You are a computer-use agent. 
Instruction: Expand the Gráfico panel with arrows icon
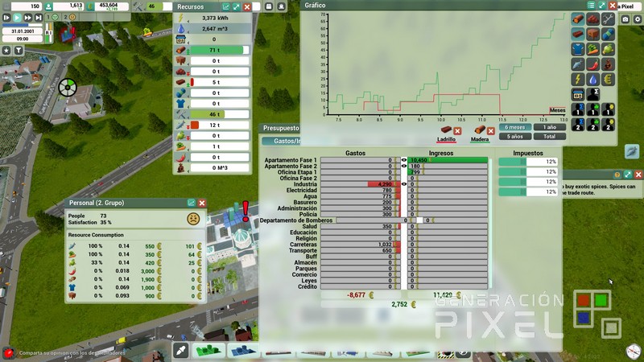tap(601, 6)
